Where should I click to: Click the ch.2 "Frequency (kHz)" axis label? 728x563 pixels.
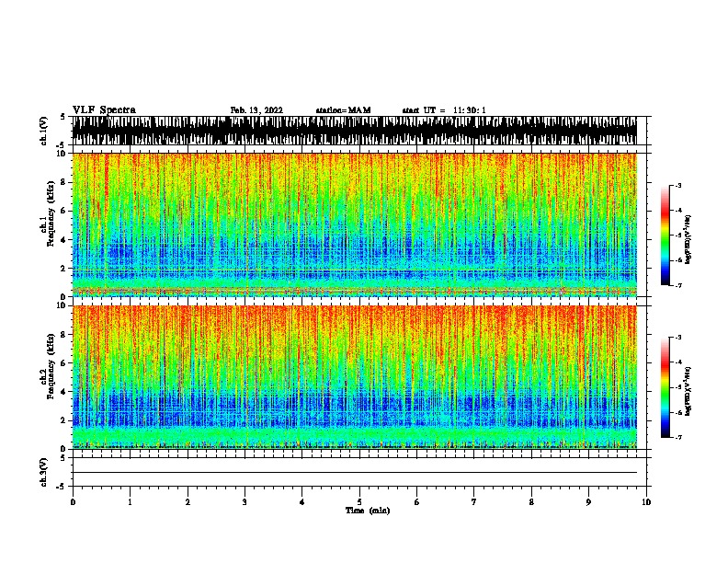(x=51, y=366)
